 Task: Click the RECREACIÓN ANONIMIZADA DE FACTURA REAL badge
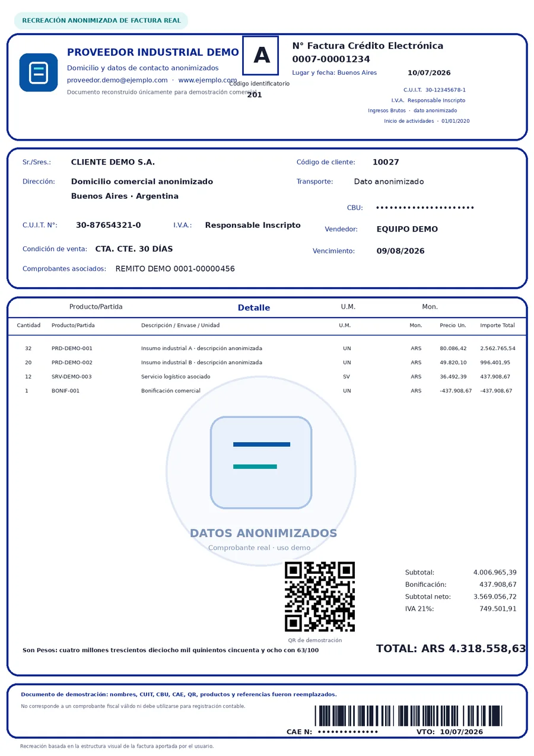tap(101, 20)
